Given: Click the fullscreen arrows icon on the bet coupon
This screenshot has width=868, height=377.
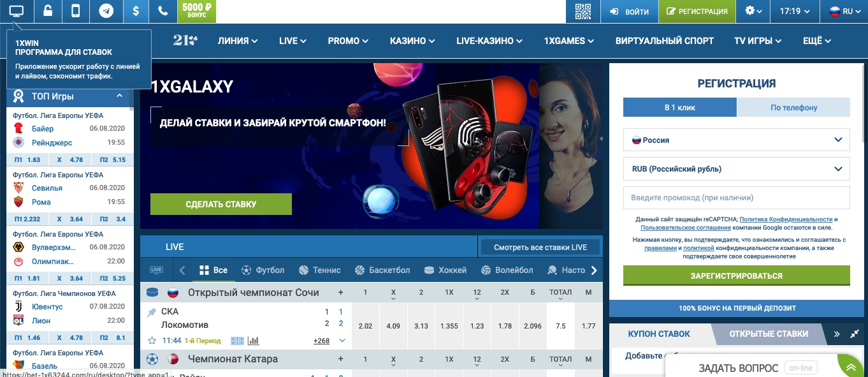Looking at the screenshot, I should tap(855, 333).
